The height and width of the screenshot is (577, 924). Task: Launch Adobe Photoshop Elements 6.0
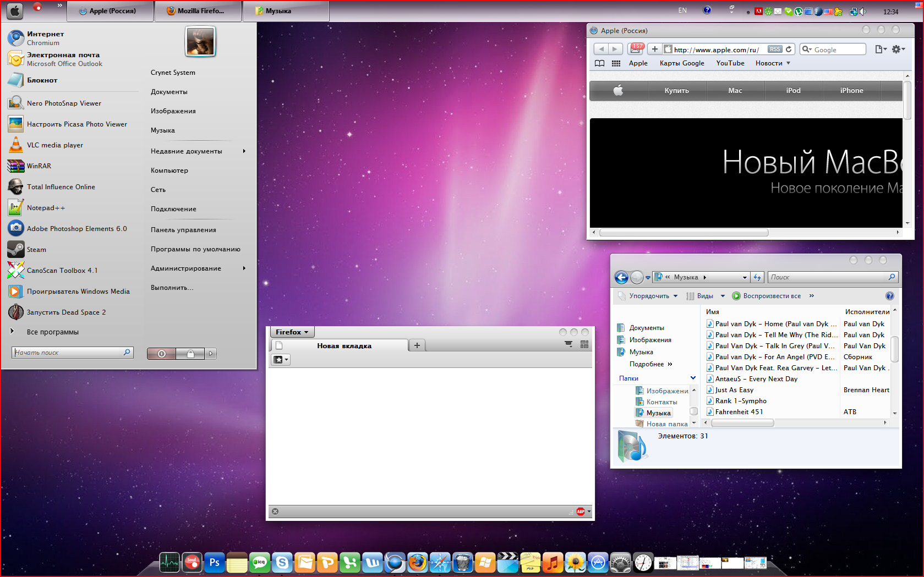(x=67, y=229)
